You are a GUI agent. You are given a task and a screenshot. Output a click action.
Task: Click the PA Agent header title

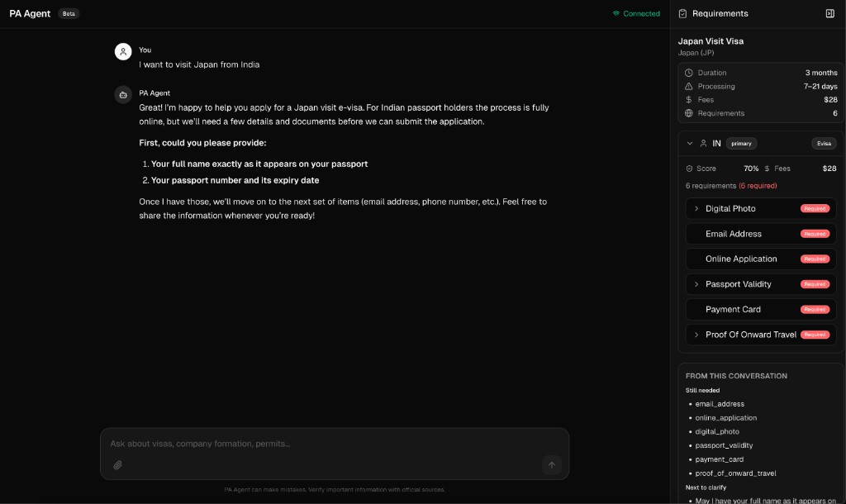coord(30,14)
